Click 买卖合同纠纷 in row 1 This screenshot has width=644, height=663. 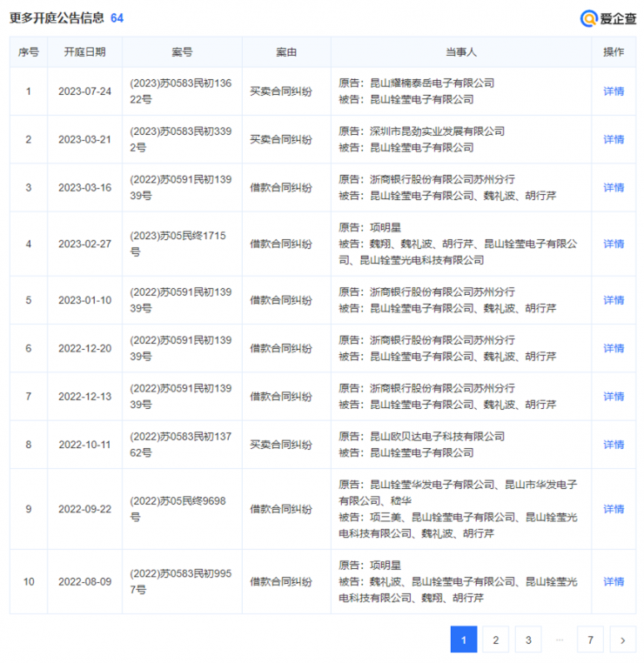pos(281,91)
